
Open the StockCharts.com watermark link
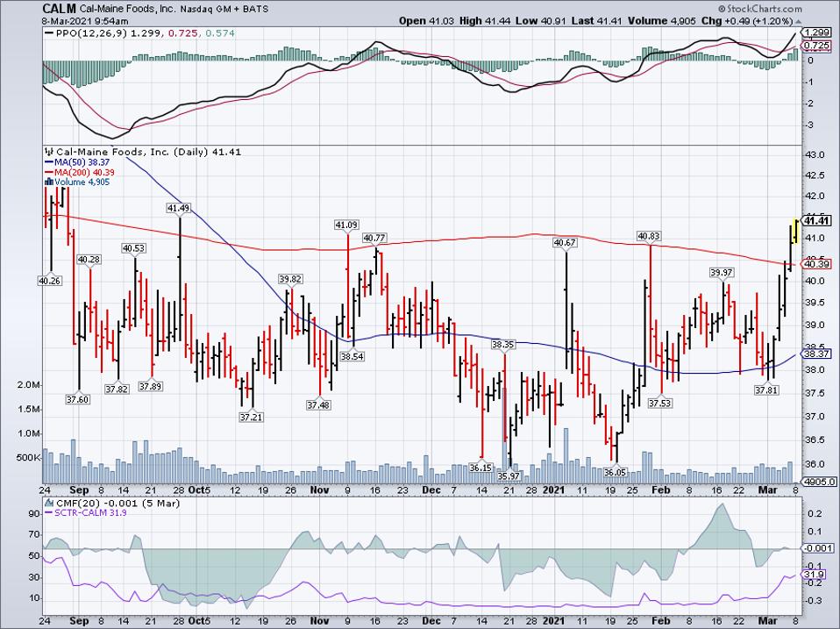760,9
